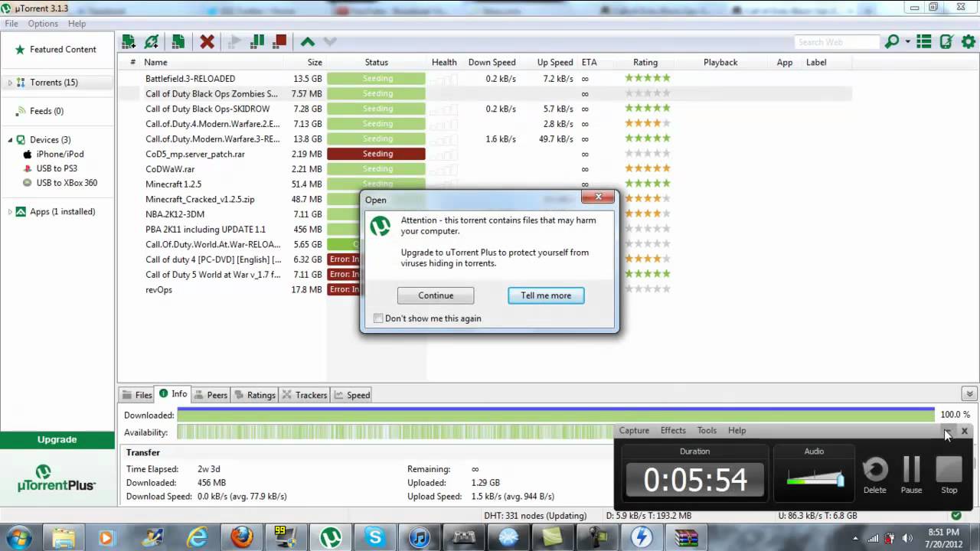This screenshot has width=980, height=551.
Task: Click the Battlefield.3-RELOADED rating stars
Action: point(648,78)
